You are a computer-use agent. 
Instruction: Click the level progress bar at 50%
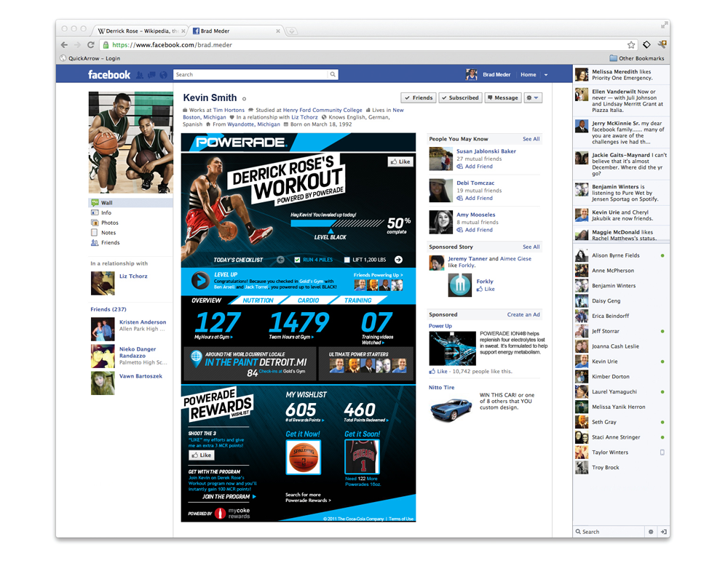point(337,223)
